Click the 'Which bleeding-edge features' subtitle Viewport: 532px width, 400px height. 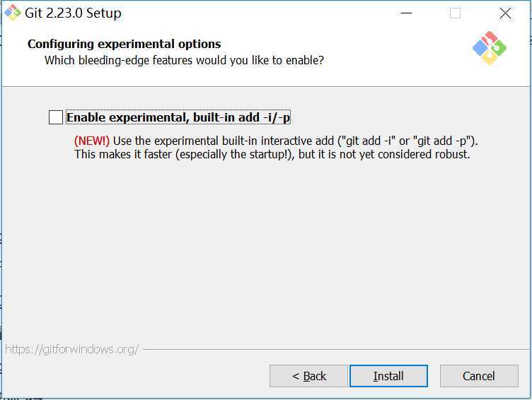click(184, 60)
